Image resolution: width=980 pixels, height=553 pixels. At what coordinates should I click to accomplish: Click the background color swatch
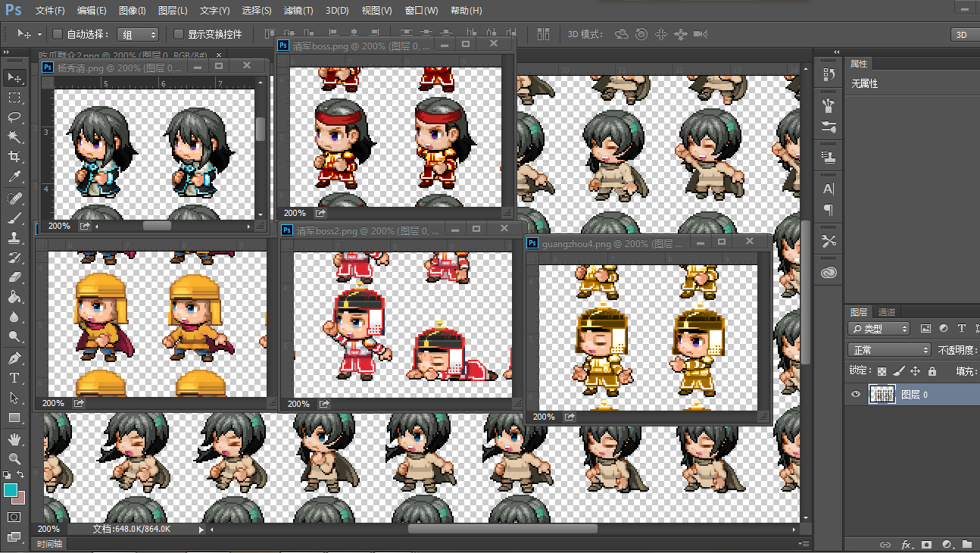pyautogui.click(x=19, y=498)
